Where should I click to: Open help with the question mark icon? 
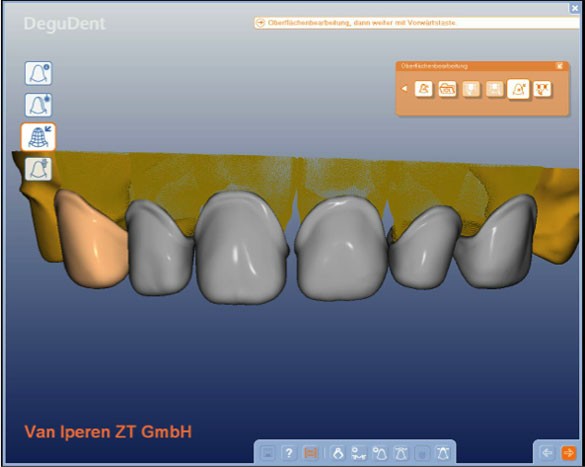[289, 453]
